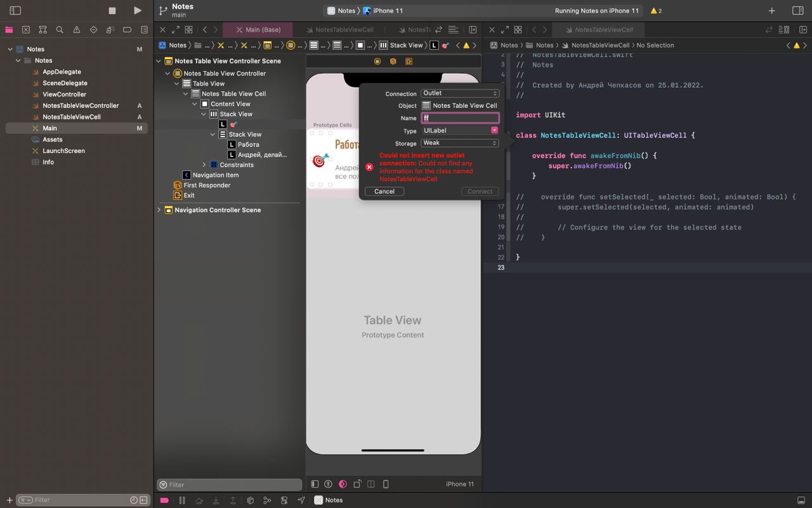812x508 pixels.
Task: Click the View Controller icon above canvas
Action: coord(377,62)
